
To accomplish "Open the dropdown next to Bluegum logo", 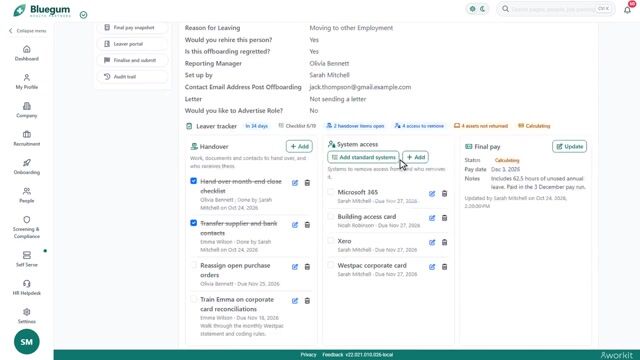I will click(x=83, y=15).
